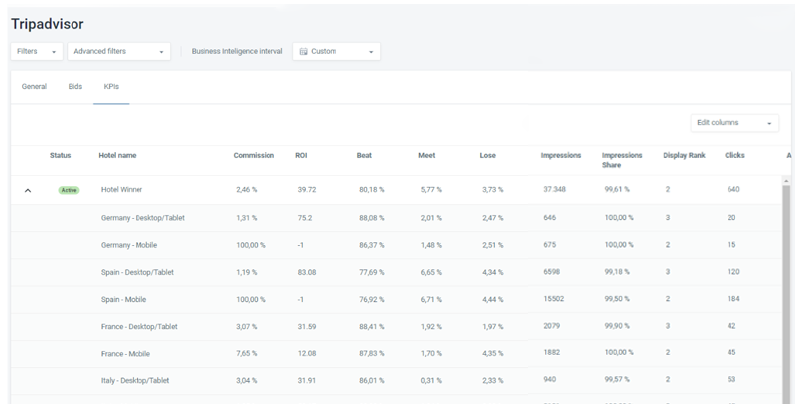Click the Clicks value 184
This screenshot has height=404, width=800.
[x=733, y=299]
